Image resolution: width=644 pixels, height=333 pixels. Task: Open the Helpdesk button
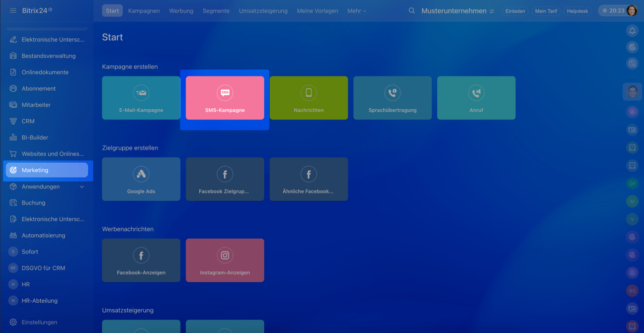pos(578,11)
